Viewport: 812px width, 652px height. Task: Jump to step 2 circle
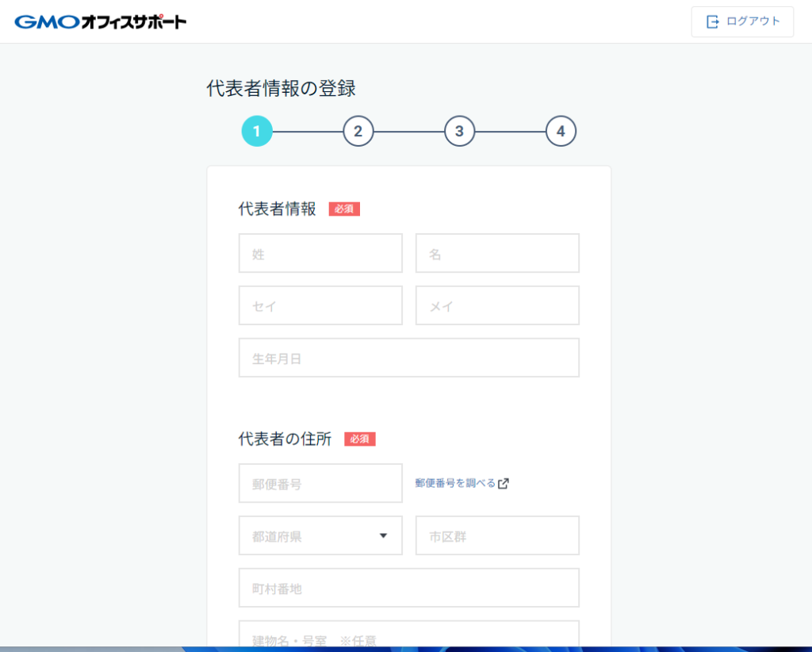358,132
